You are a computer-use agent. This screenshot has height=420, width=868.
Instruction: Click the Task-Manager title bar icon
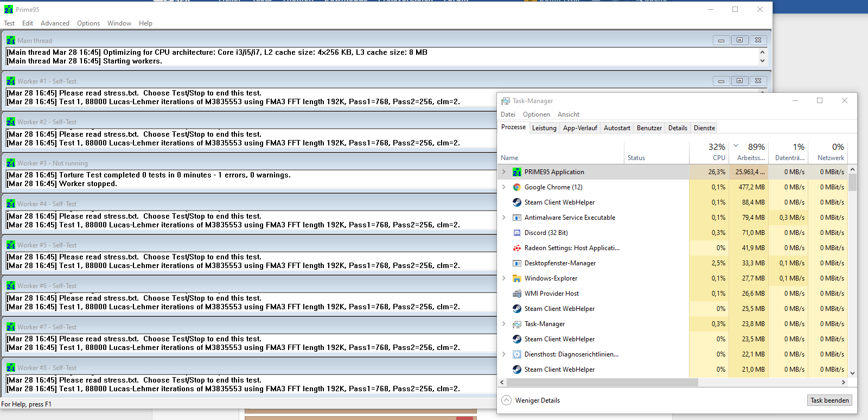tap(506, 101)
